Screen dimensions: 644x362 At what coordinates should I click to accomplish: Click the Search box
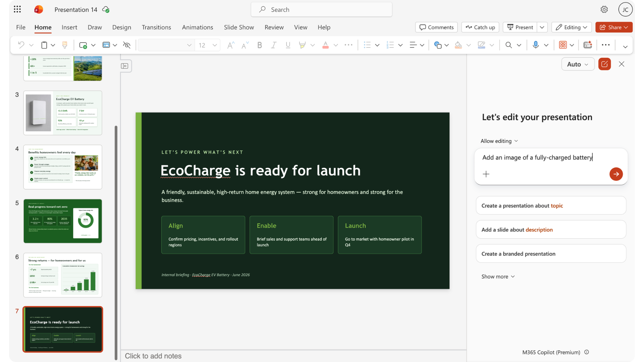coord(321,10)
